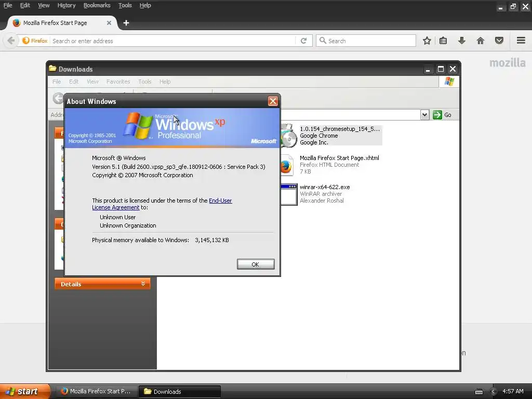
Task: Open Firefox View menu
Action: pos(44,5)
